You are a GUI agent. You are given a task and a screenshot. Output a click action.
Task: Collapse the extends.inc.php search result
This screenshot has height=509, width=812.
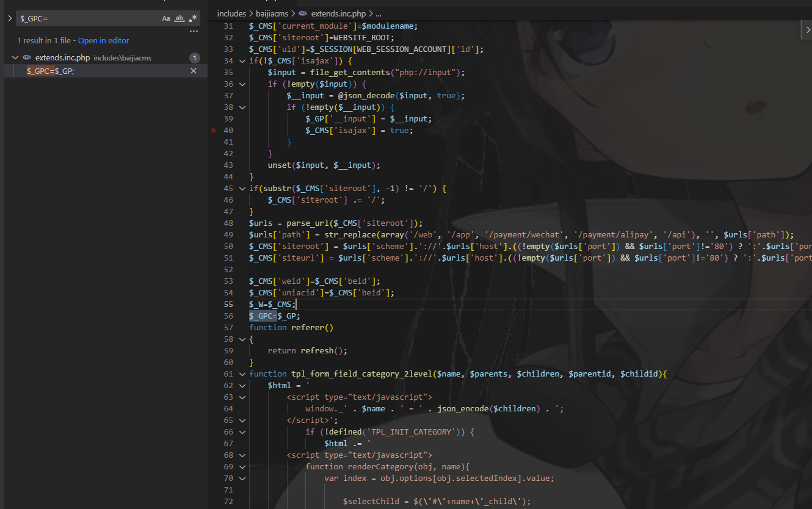(15, 58)
